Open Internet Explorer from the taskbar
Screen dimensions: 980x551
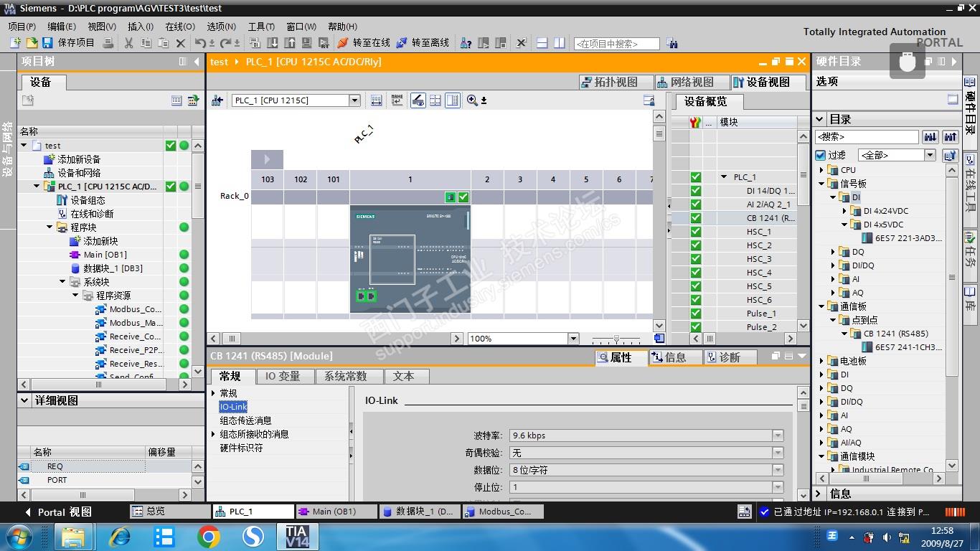tap(120, 536)
